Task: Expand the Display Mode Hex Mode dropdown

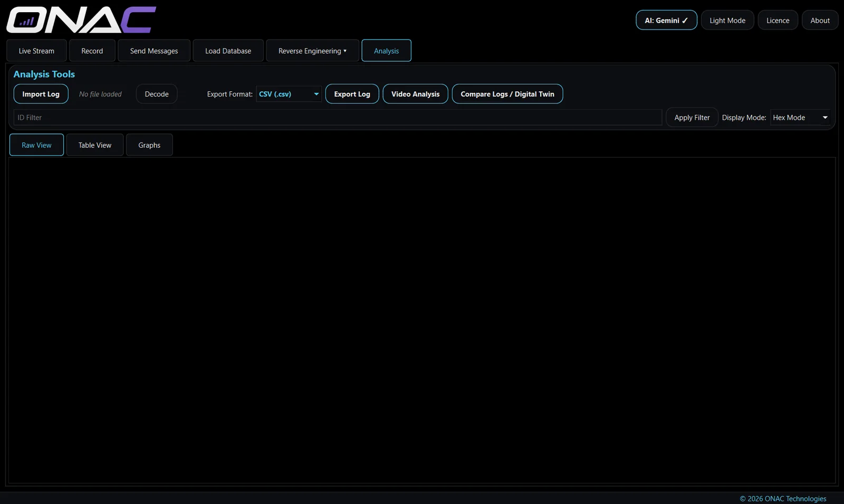Action: (x=800, y=117)
